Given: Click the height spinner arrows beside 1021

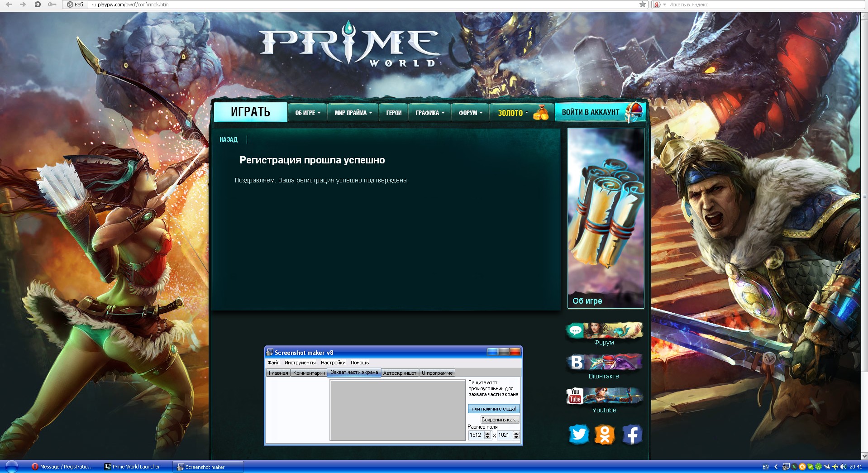Looking at the screenshot, I should click(x=516, y=435).
